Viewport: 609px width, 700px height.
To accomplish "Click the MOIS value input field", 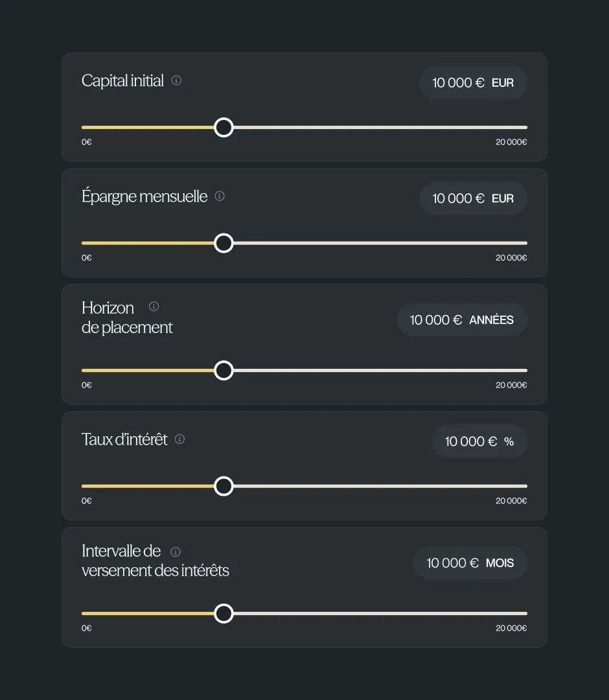I will click(x=470, y=563).
